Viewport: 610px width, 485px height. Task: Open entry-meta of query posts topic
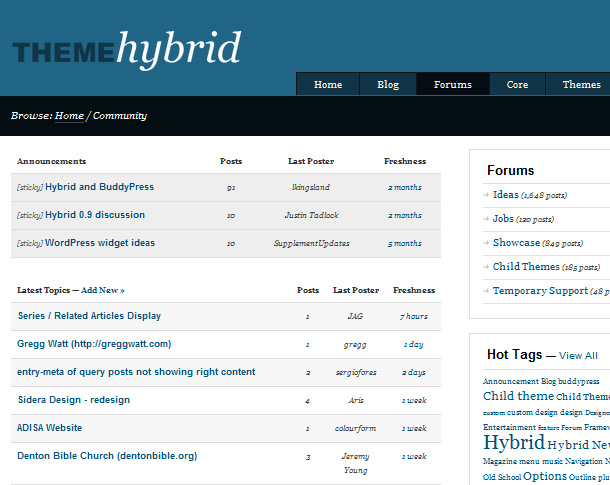136,372
